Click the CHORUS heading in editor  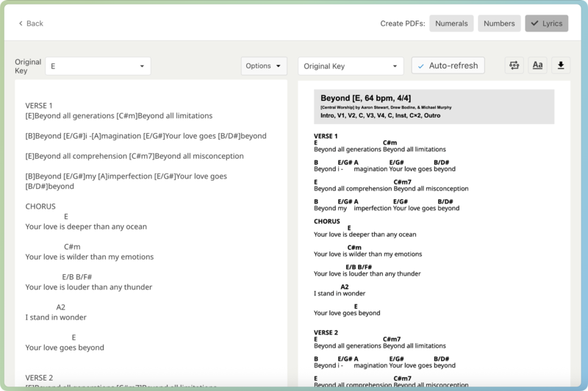(x=40, y=207)
